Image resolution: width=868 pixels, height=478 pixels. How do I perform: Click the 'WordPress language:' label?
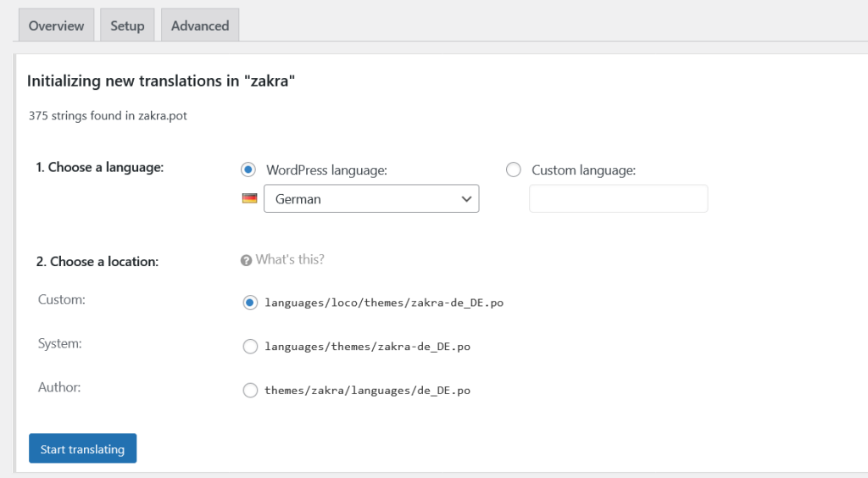pyautogui.click(x=326, y=170)
